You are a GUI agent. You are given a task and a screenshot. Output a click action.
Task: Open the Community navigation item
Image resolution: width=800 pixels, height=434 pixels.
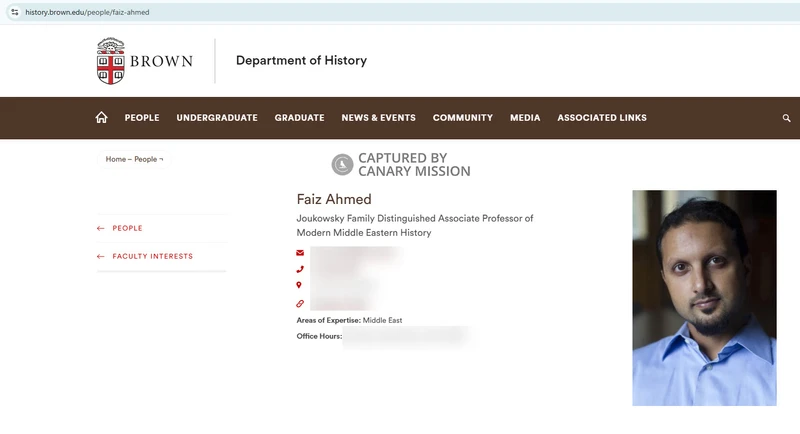tap(462, 118)
